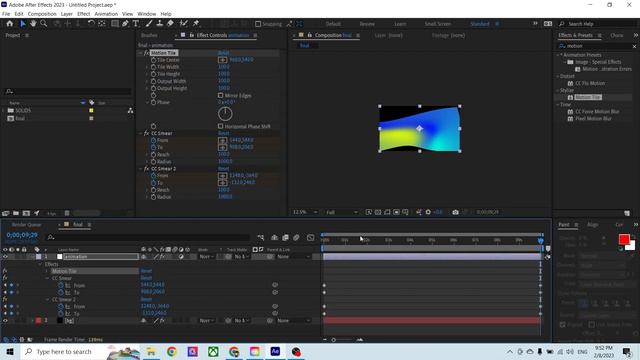Select the Hand tool
This screenshot has height=360, width=640.
pyautogui.click(x=33, y=24)
